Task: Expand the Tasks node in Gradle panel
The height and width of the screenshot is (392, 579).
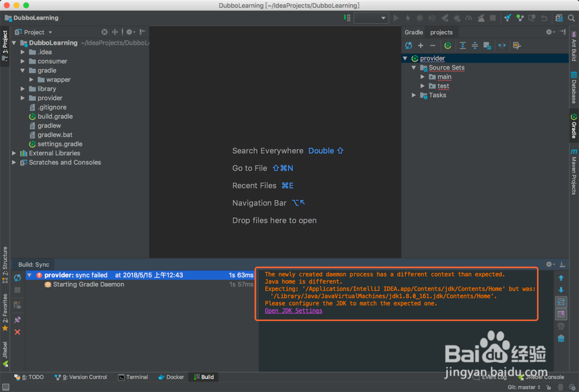Action: click(x=414, y=95)
